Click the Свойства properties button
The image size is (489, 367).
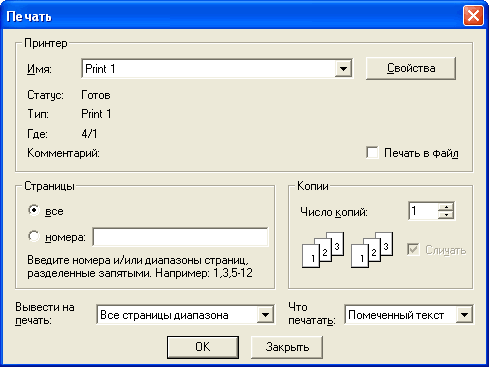(x=411, y=68)
